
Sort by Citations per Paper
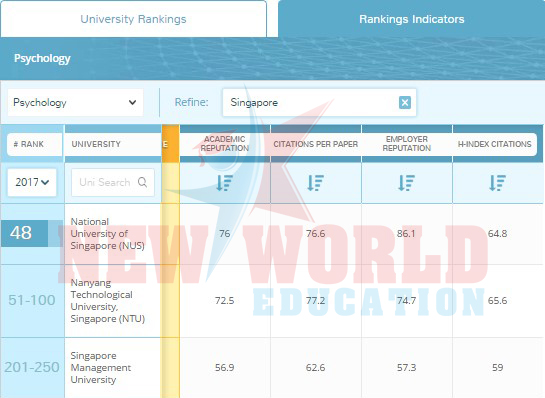click(x=316, y=183)
